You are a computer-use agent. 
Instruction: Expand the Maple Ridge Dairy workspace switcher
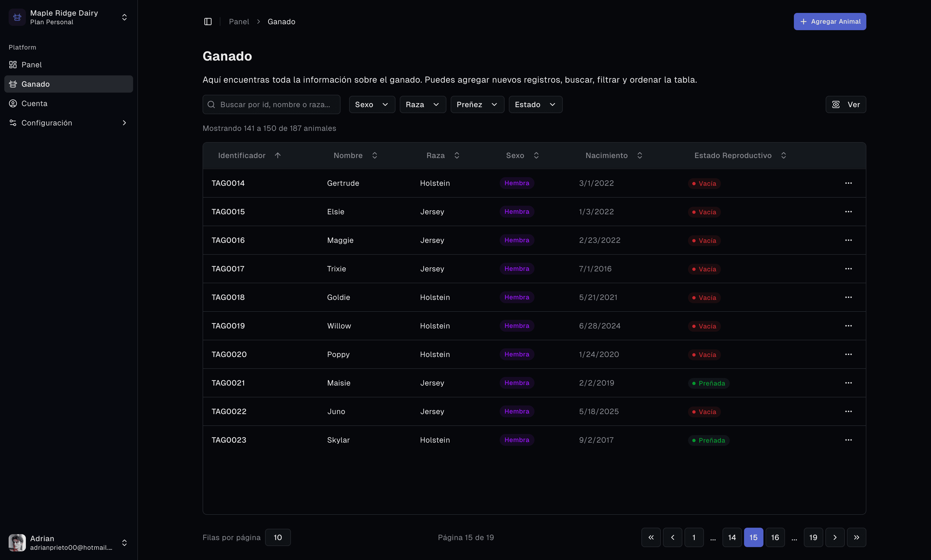[124, 17]
